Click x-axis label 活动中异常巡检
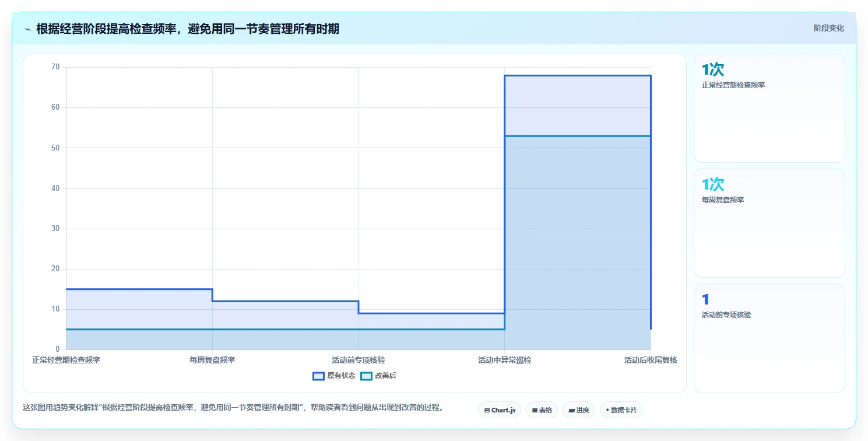Screen dimensions: 868x441 click(x=505, y=360)
